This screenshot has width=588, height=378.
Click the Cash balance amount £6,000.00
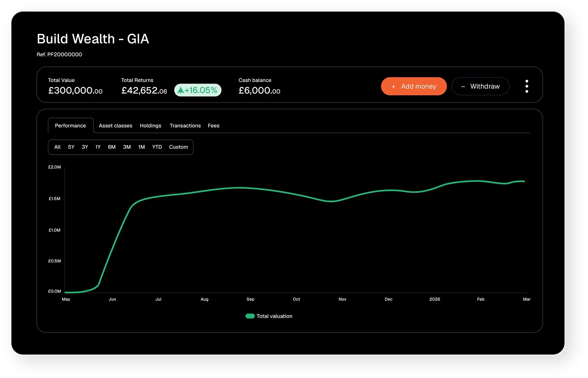[x=259, y=90]
